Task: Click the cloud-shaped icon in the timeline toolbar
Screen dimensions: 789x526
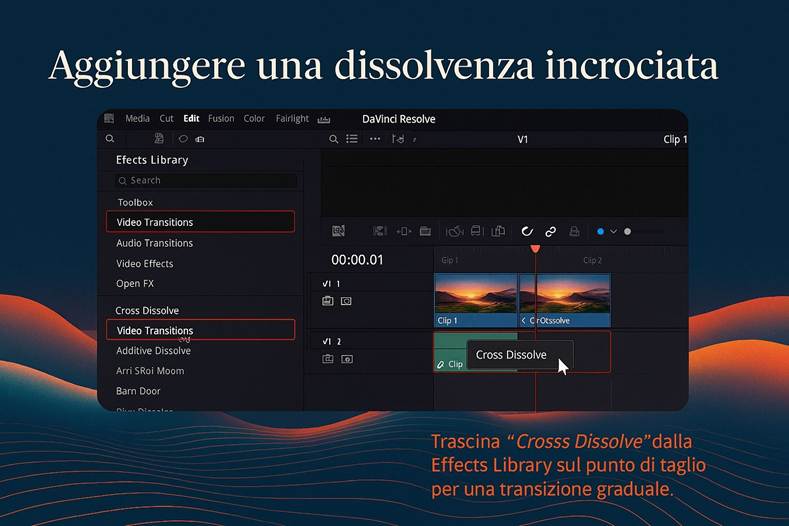Action: pyautogui.click(x=454, y=232)
